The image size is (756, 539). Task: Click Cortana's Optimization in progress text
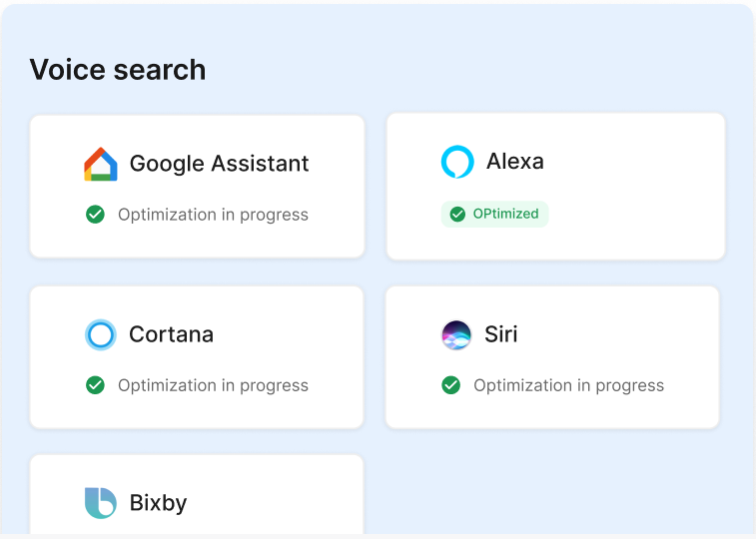coord(213,385)
